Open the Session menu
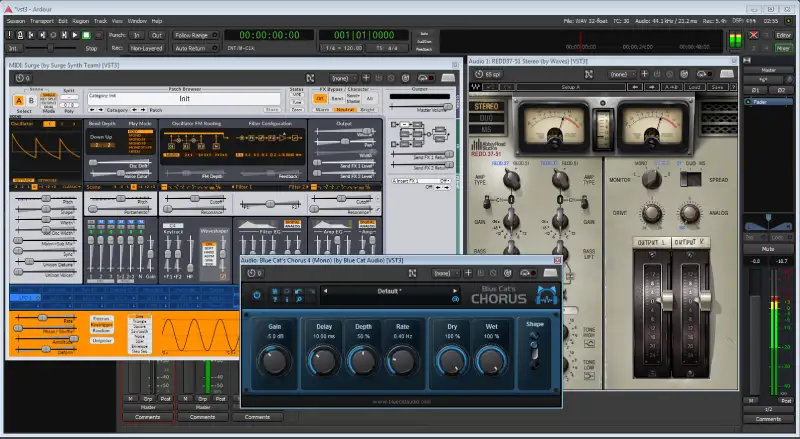Image resolution: width=800 pixels, height=439 pixels. [16, 21]
